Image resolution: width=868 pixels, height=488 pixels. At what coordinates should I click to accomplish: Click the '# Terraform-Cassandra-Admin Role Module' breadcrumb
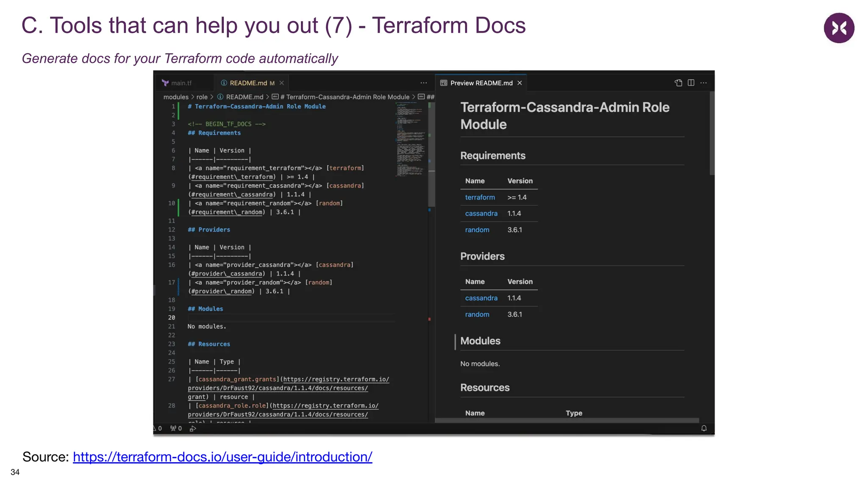click(x=345, y=97)
